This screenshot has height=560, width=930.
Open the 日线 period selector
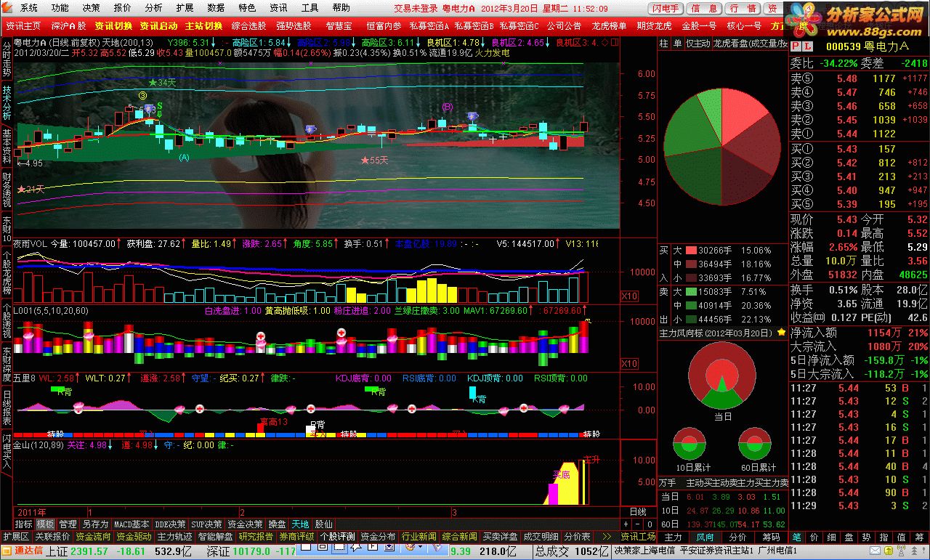[637, 512]
